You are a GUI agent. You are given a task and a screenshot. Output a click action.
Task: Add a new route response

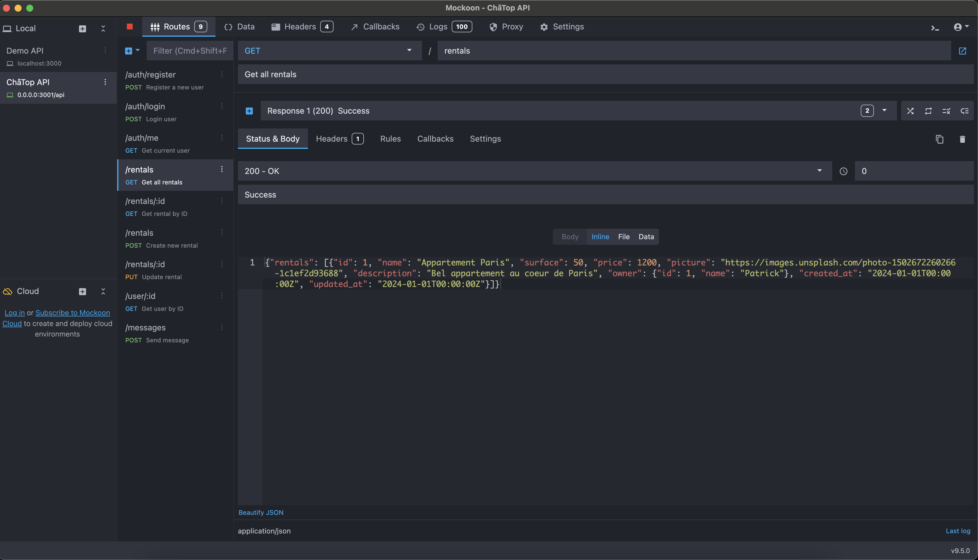point(249,111)
